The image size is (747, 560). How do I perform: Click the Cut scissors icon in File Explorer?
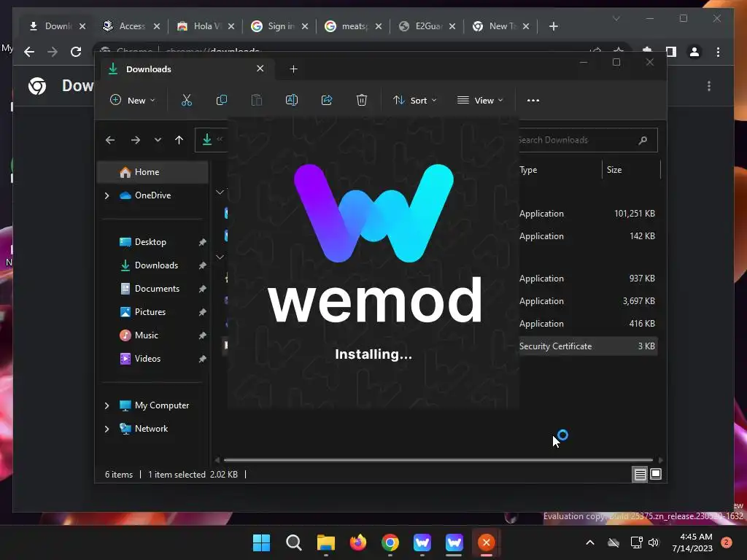pyautogui.click(x=186, y=100)
